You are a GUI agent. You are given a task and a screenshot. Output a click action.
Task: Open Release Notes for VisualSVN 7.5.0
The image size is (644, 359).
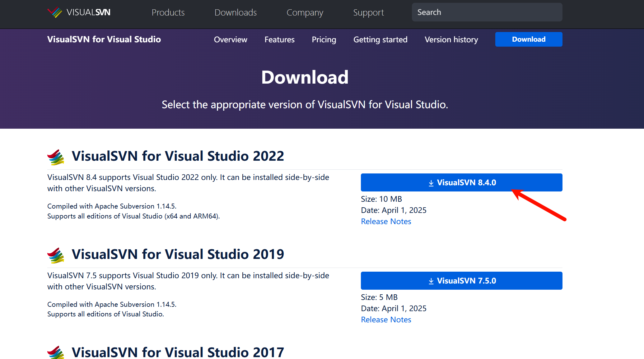[386, 320]
